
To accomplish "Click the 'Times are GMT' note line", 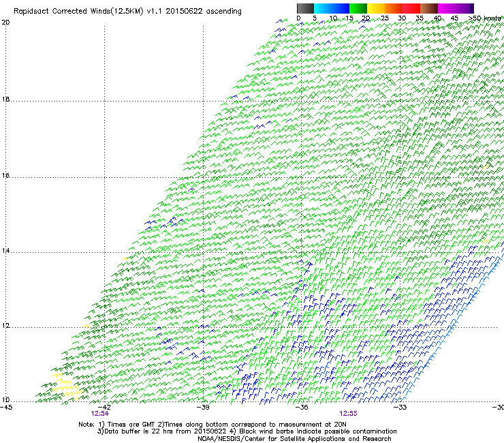I will [x=212, y=425].
